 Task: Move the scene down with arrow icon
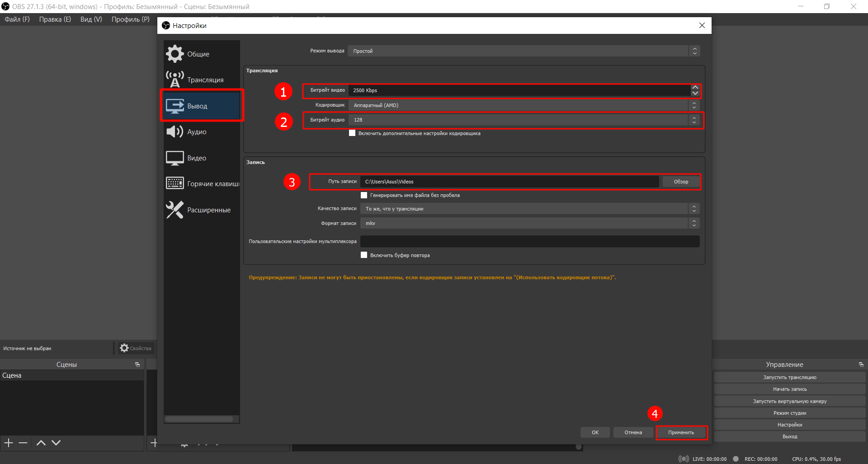pyautogui.click(x=56, y=443)
